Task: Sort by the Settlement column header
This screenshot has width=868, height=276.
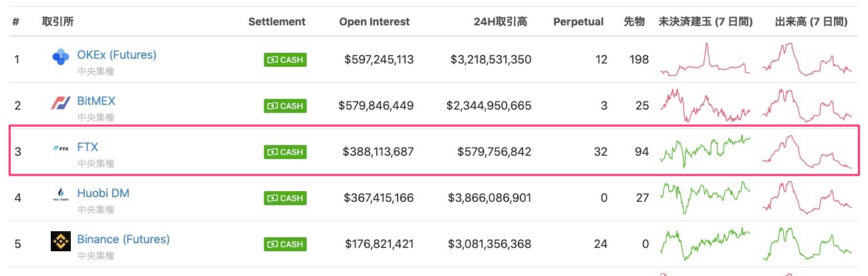Action: [277, 21]
